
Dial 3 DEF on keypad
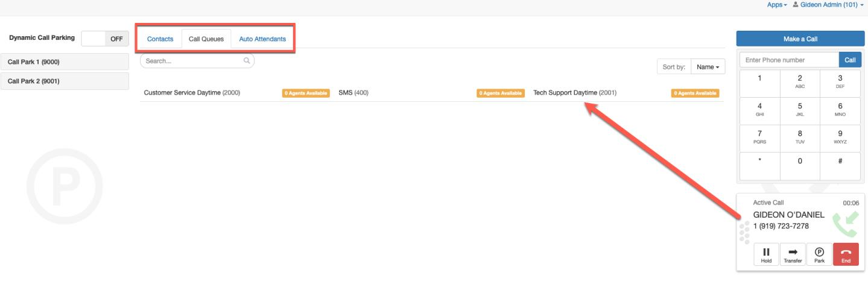[840, 83]
